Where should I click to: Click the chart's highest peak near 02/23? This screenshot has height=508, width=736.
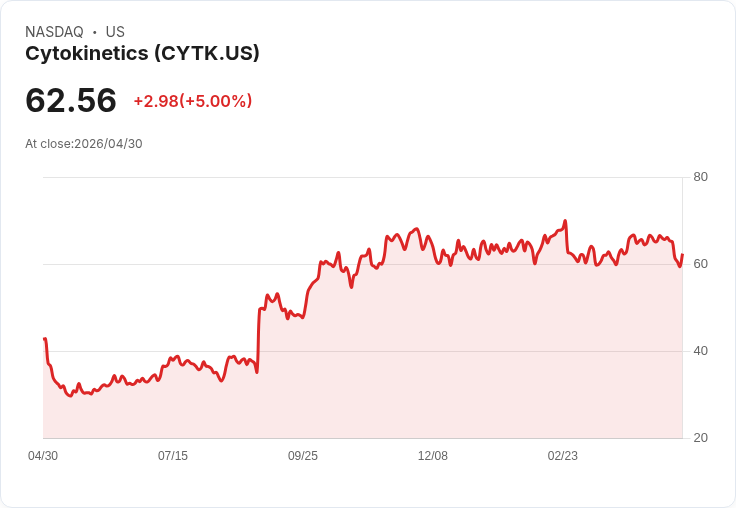point(565,221)
